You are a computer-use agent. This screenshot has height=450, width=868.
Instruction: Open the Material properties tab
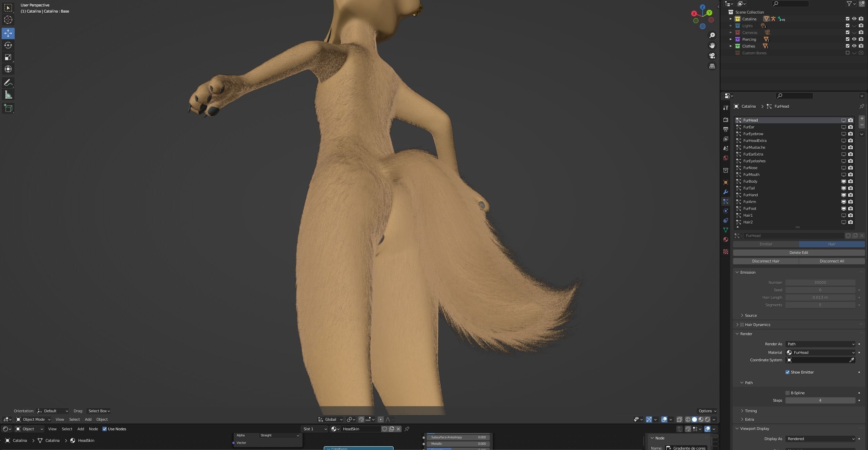coord(726,239)
